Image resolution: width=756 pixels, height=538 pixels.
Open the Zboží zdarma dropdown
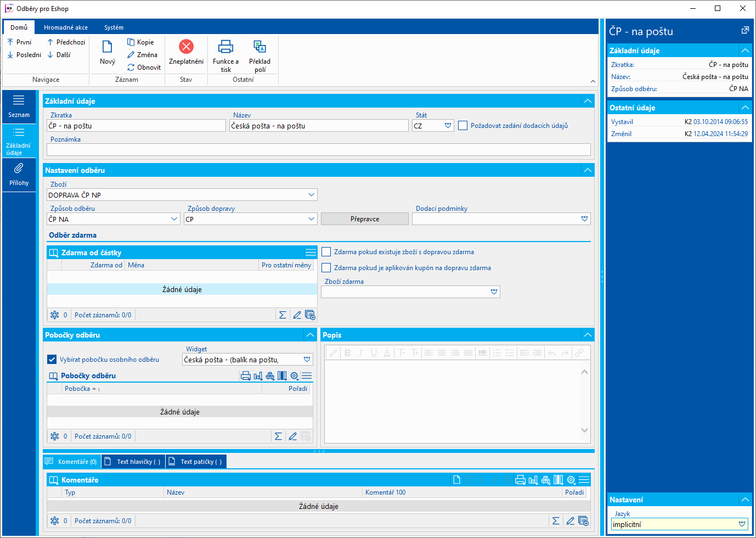(x=494, y=292)
